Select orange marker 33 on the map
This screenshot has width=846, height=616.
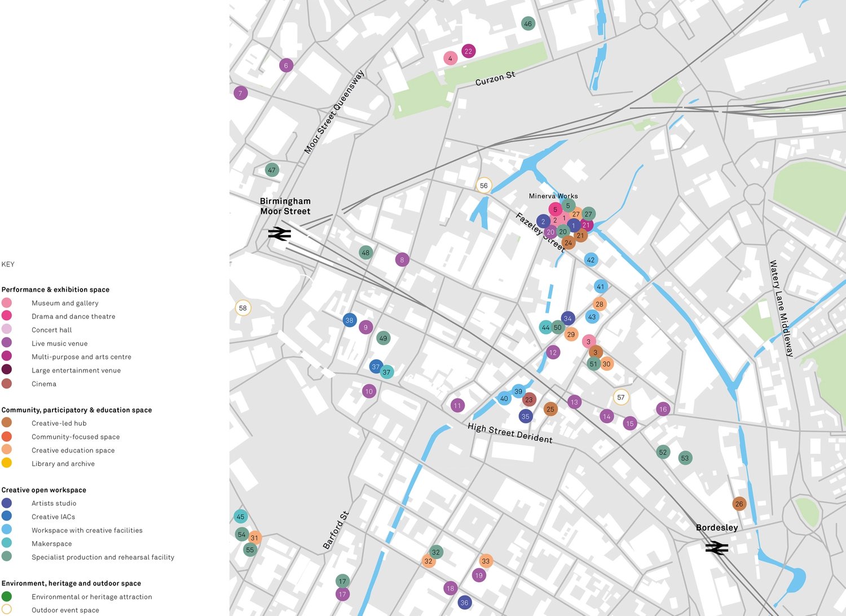(x=486, y=561)
